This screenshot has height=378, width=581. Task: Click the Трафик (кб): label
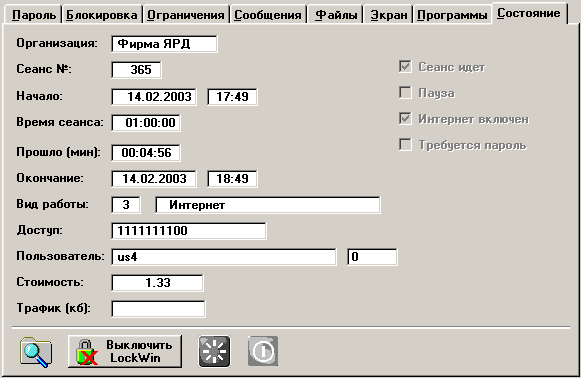coord(54,308)
